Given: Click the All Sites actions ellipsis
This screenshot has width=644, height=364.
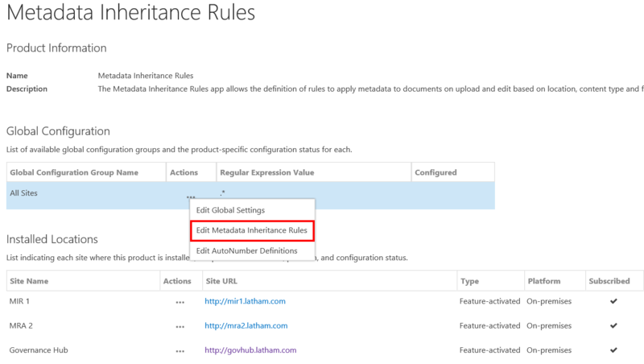Looking at the screenshot, I should [190, 196].
